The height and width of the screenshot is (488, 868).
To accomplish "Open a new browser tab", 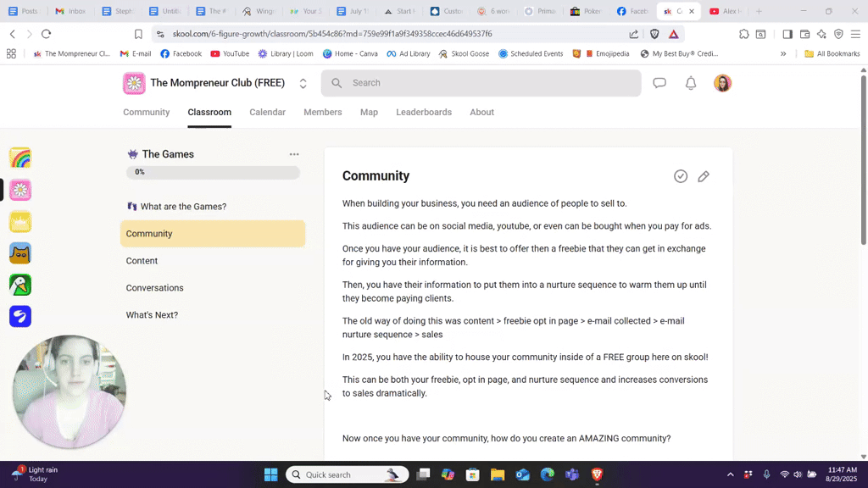I will [759, 11].
